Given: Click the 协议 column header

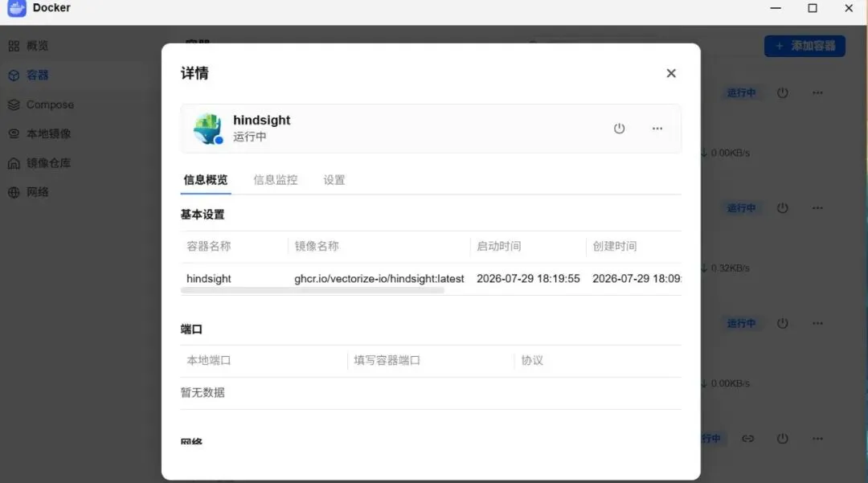Looking at the screenshot, I should pos(532,361).
